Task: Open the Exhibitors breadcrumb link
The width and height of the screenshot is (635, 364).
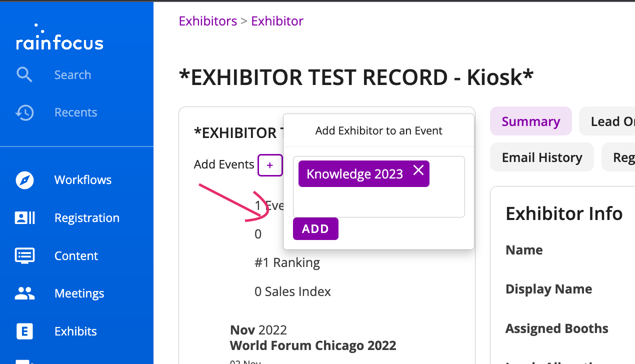Action: 208,21
